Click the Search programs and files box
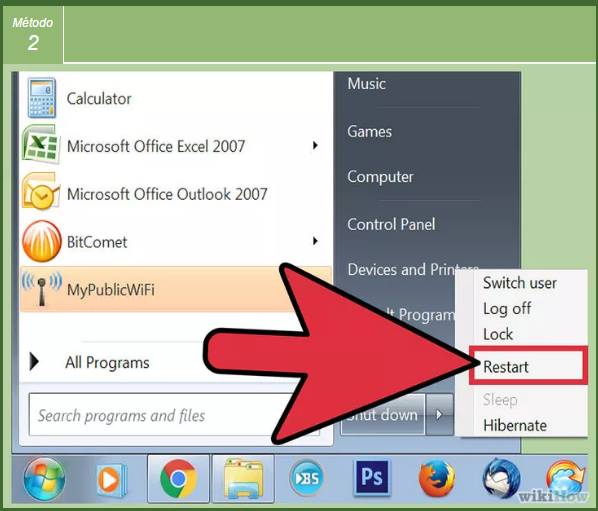 click(174, 415)
